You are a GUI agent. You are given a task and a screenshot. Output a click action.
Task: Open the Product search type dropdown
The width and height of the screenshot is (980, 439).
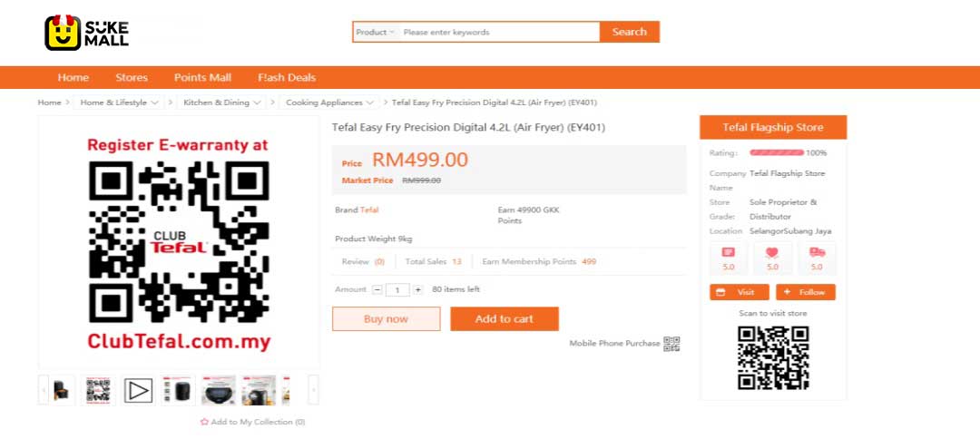375,33
